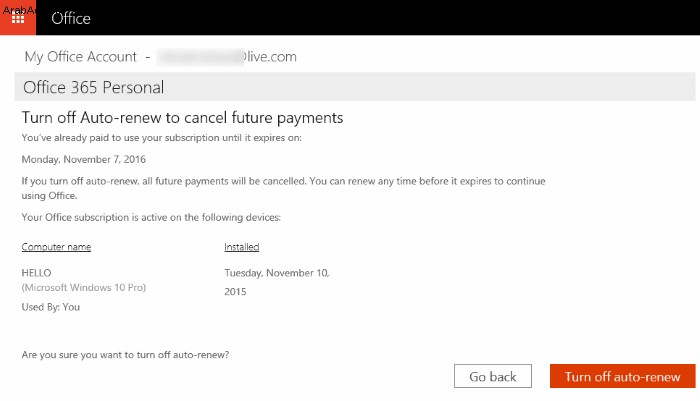Click the Office logo in header

pos(71,18)
